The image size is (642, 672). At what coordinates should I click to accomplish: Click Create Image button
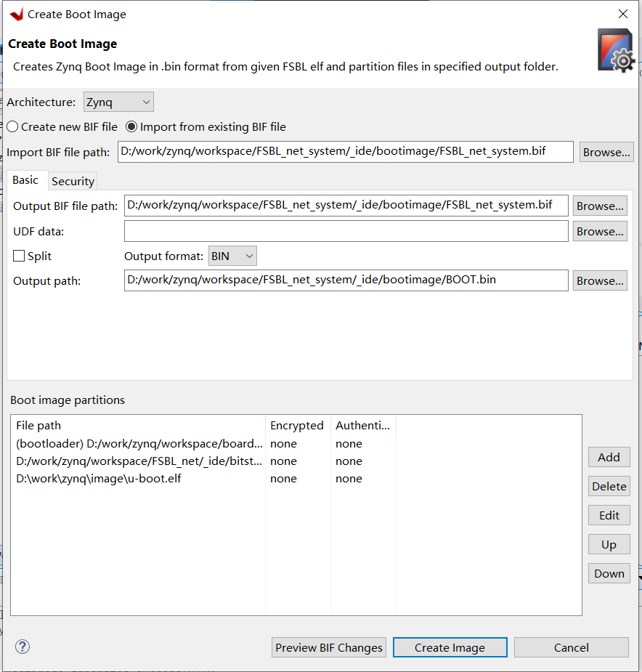[x=450, y=647]
